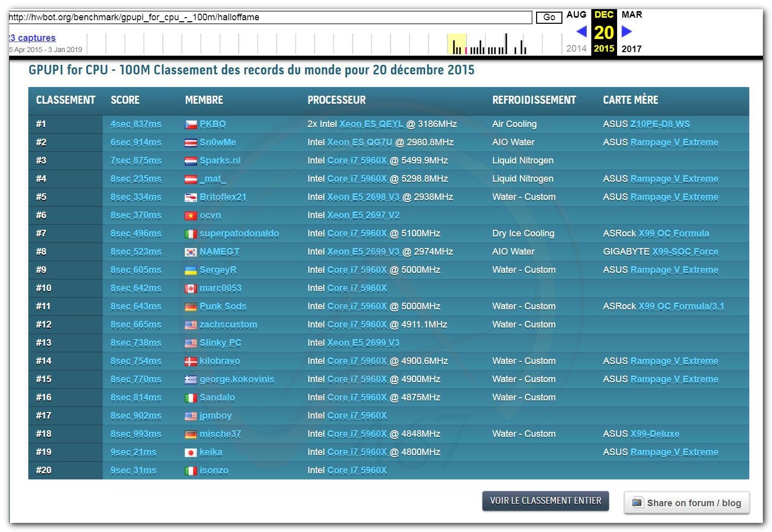
Task: Open Xeon E5 2697 V2 processor link
Action: point(363,215)
